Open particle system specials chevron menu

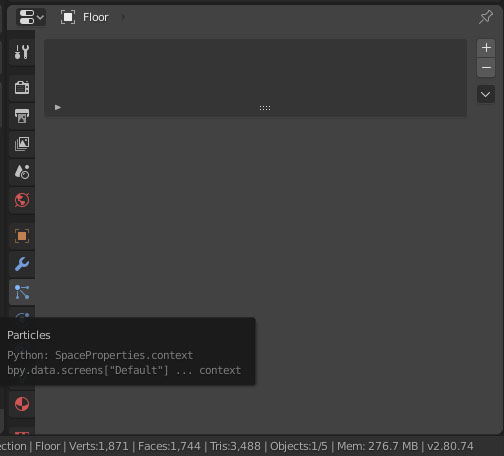pos(486,94)
